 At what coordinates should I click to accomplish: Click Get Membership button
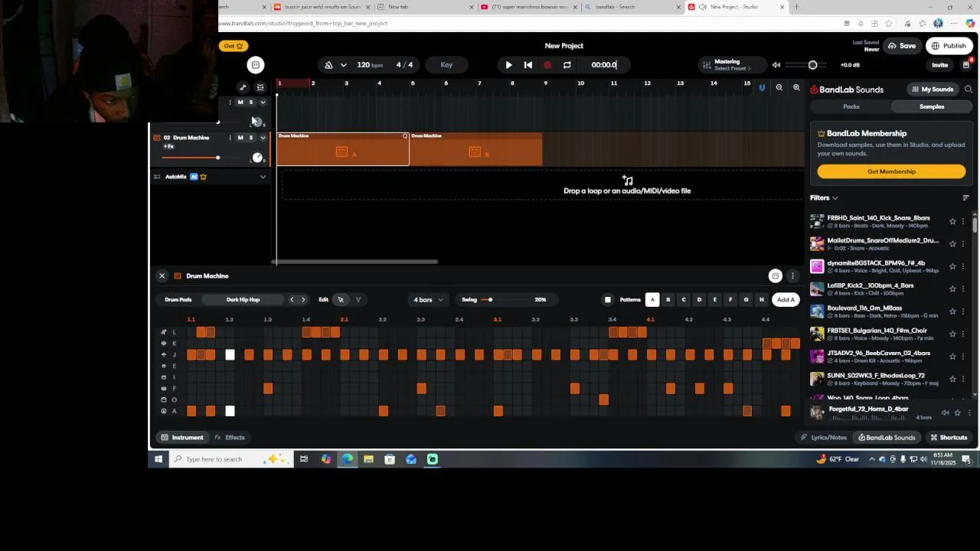tap(891, 171)
